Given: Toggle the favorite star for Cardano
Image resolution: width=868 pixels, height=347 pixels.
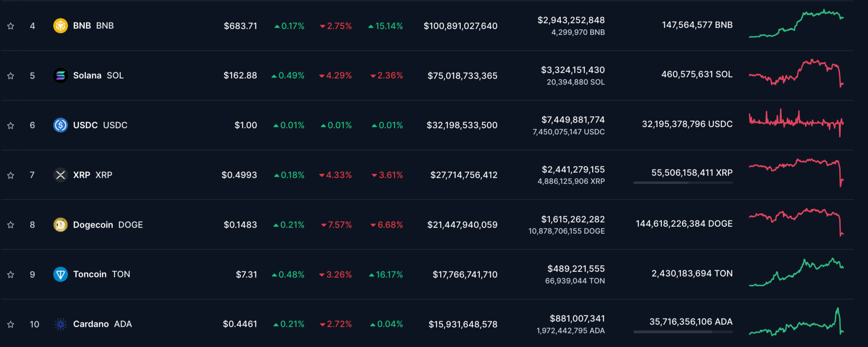Looking at the screenshot, I should click(10, 324).
